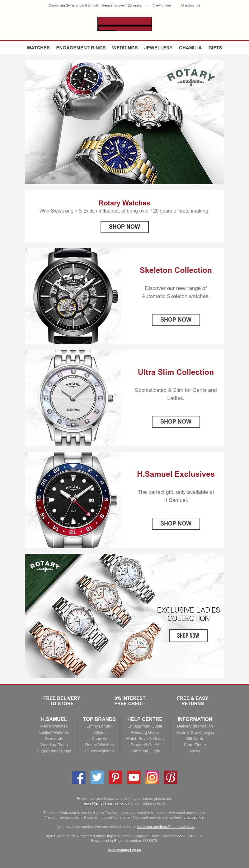This screenshot has width=249, height=868.
Task: Shop the H.Samuel Exclusives now
Action: point(176,524)
